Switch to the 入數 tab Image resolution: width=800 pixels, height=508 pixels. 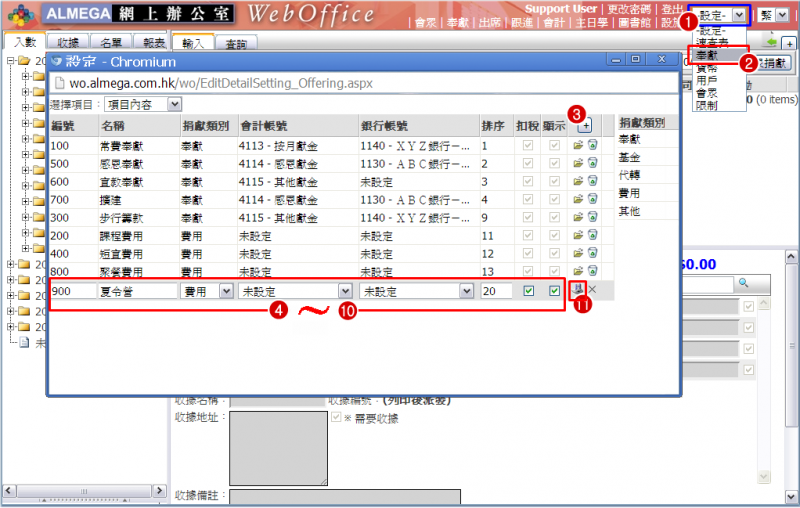pos(24,42)
